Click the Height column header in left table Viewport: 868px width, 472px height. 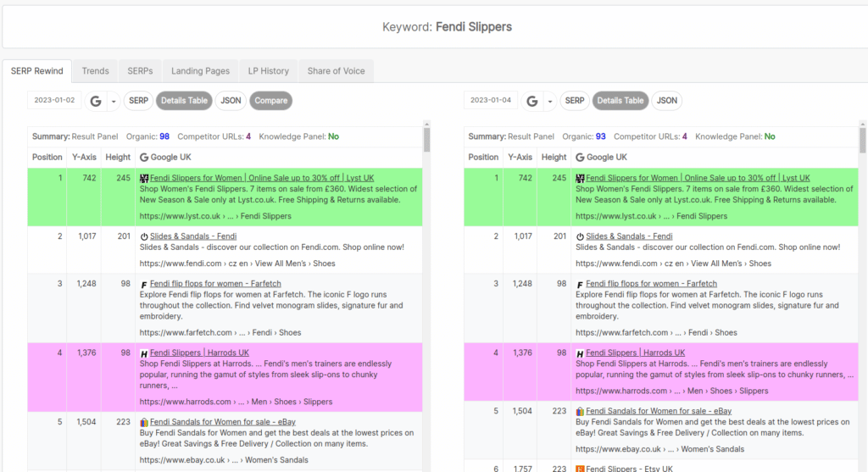click(x=118, y=157)
